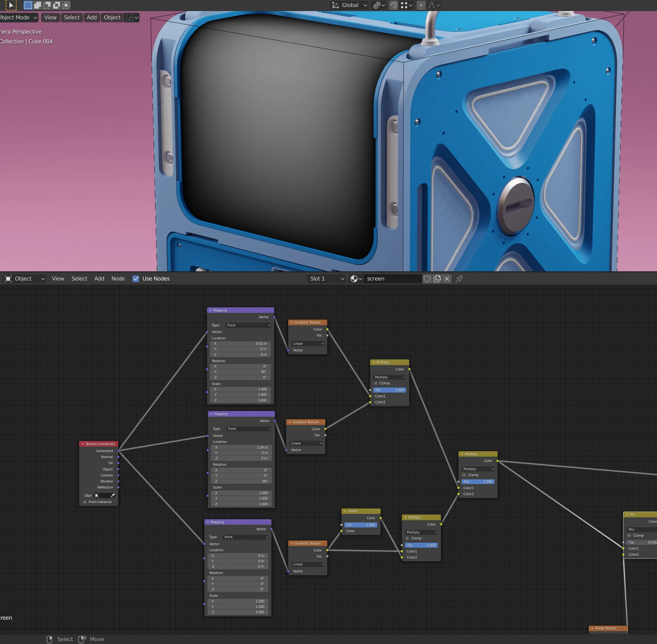Browse materials with the sphere icon
The image size is (657, 644).
[x=356, y=279]
